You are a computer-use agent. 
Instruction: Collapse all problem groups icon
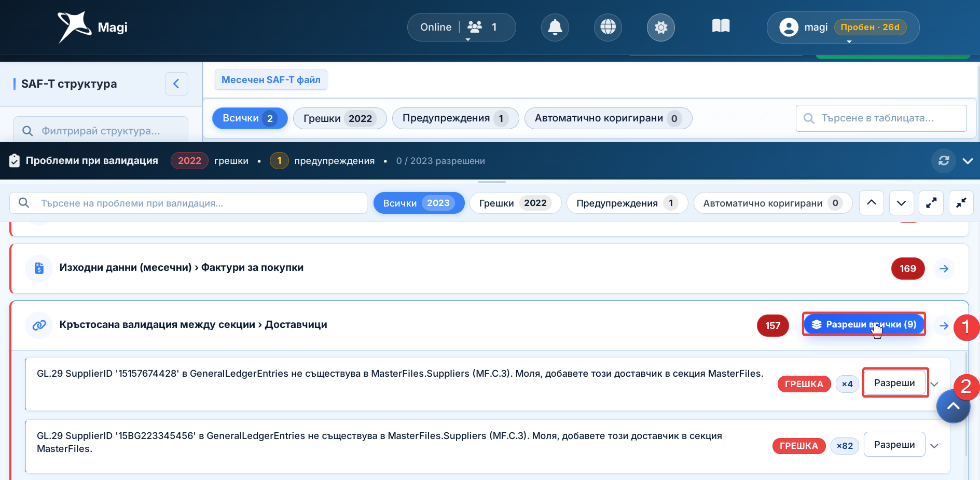click(x=961, y=203)
